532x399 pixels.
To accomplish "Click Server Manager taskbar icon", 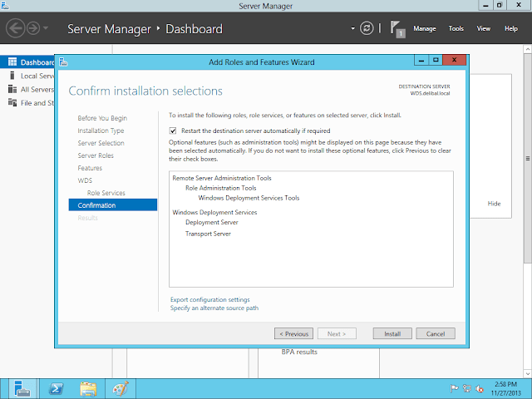I will pos(21,387).
